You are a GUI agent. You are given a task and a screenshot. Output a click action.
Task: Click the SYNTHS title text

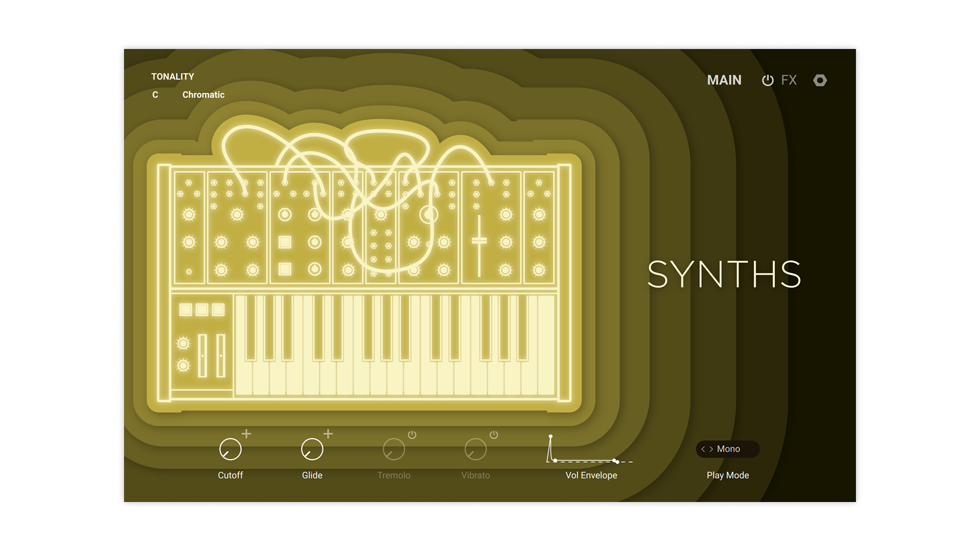pyautogui.click(x=724, y=274)
